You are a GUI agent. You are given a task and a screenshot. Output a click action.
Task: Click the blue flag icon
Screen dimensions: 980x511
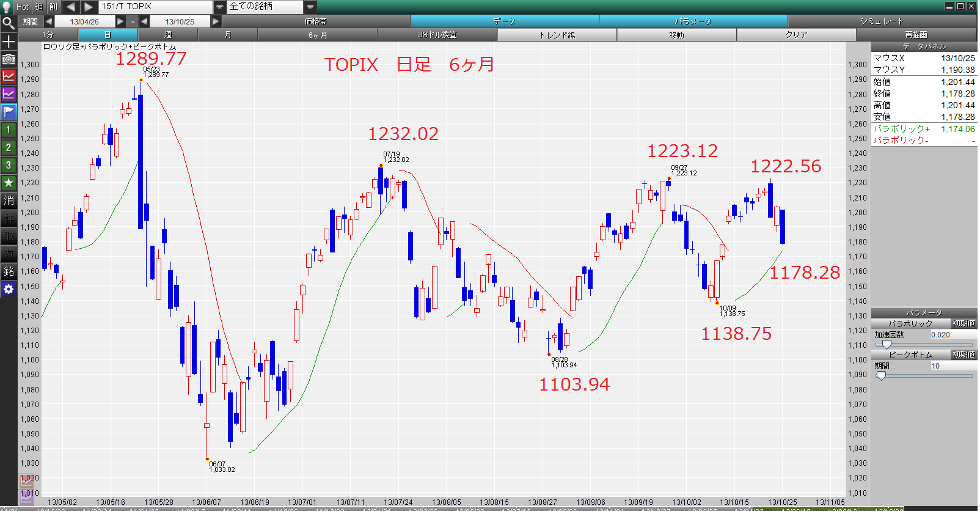tap(9, 112)
